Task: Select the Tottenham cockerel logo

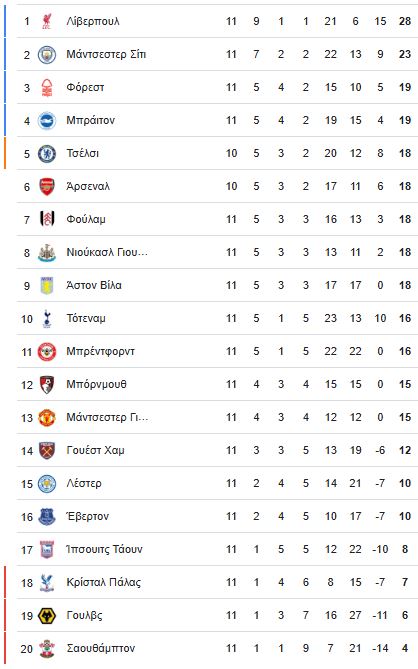Action: click(x=47, y=318)
